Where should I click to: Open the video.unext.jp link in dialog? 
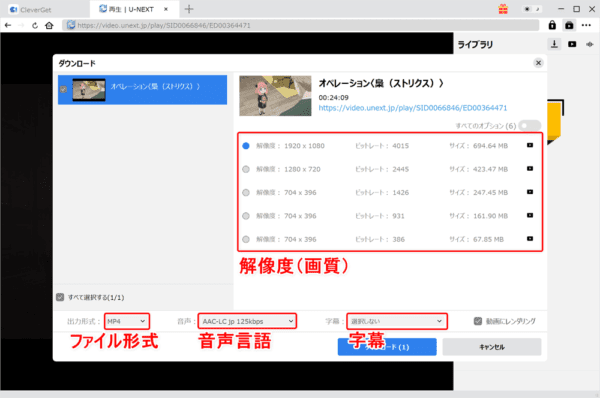click(412, 108)
